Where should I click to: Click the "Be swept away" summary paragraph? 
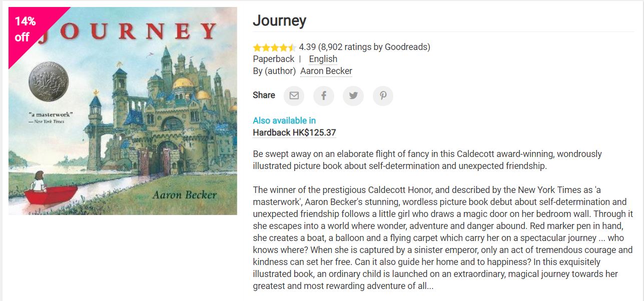[427, 159]
